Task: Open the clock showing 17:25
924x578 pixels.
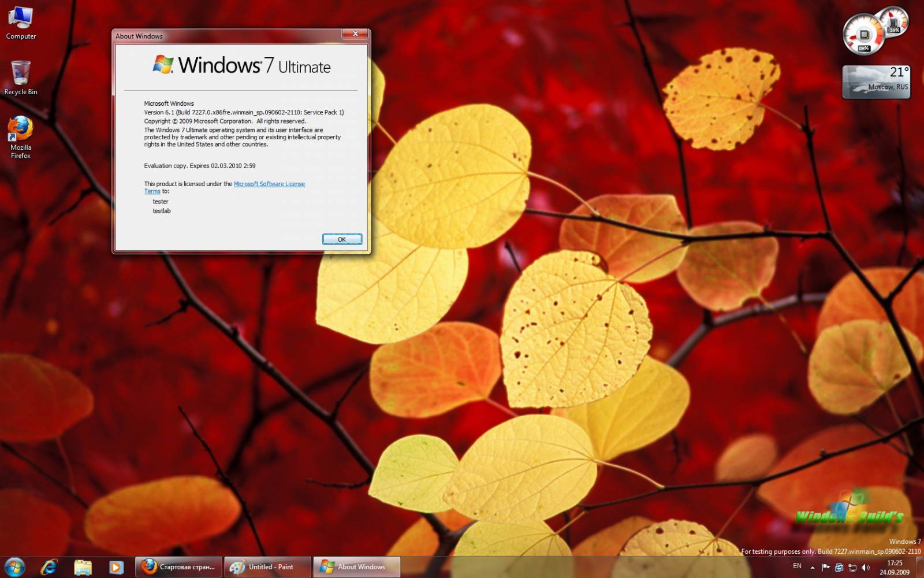Action: 895,567
